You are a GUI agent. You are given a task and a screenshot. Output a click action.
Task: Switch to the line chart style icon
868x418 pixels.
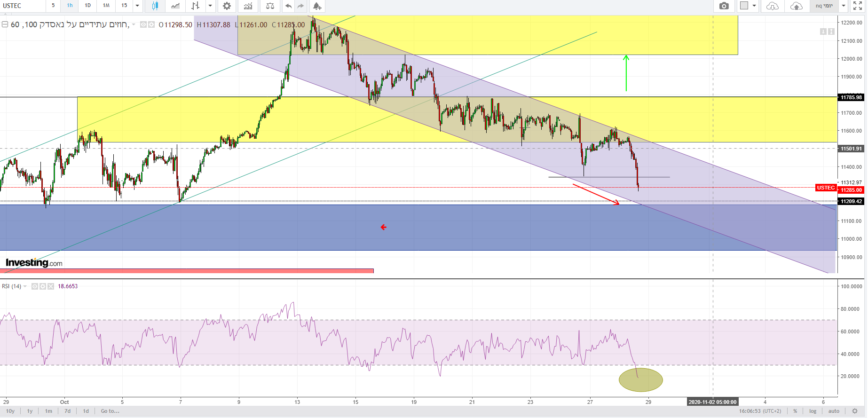pyautogui.click(x=175, y=6)
